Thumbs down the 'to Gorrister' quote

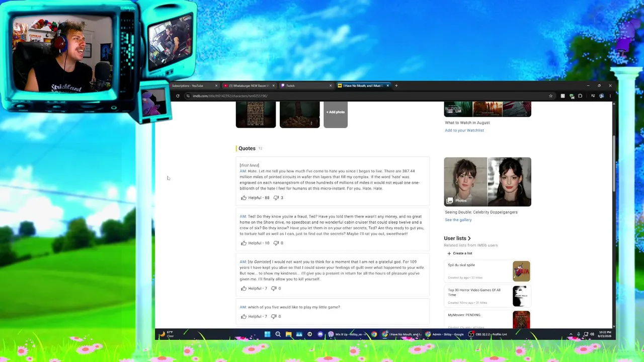click(x=274, y=288)
